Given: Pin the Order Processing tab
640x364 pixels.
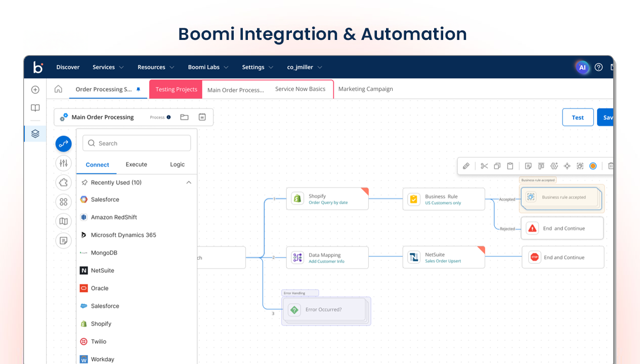Looking at the screenshot, I should (138, 88).
